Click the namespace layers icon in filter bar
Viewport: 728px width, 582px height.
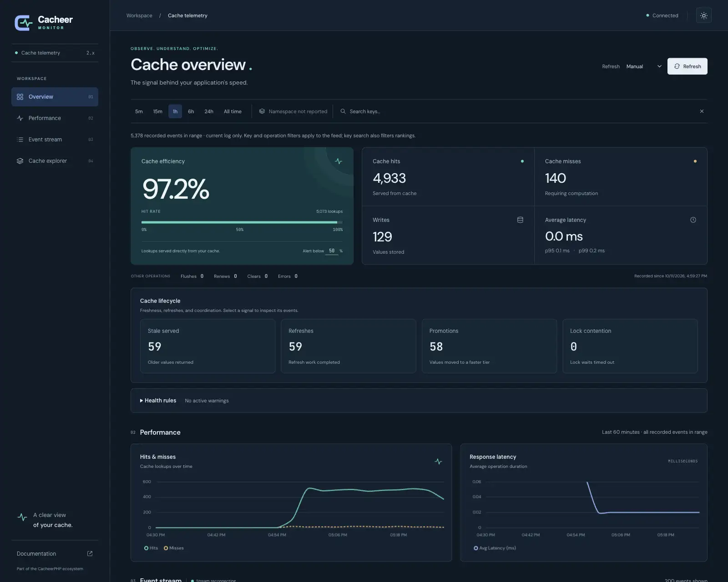pyautogui.click(x=262, y=111)
